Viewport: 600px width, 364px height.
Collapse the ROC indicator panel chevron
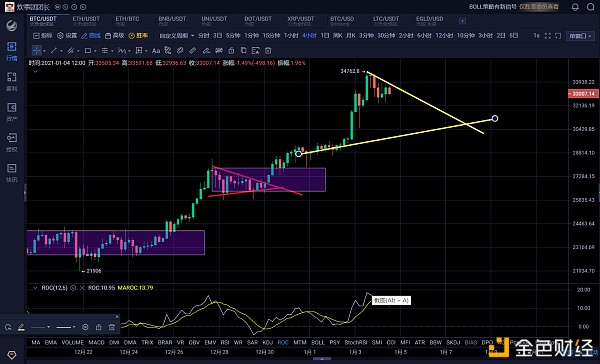click(x=35, y=288)
